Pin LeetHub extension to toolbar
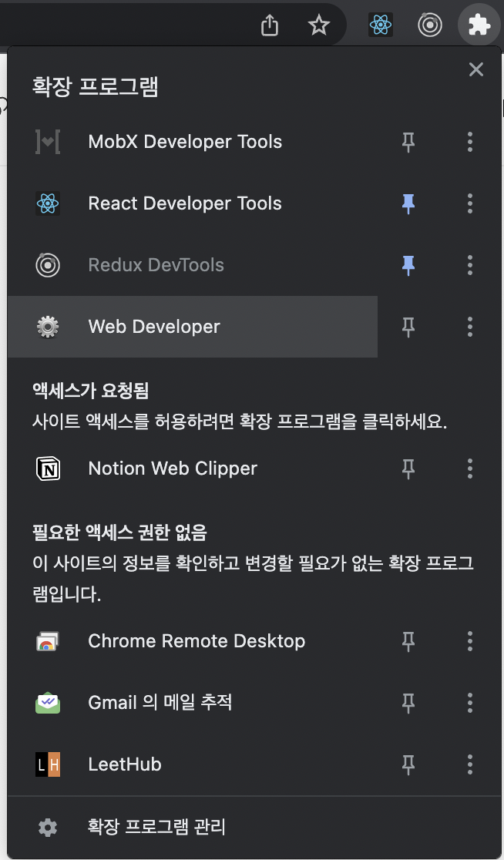The width and height of the screenshot is (504, 860). (408, 764)
